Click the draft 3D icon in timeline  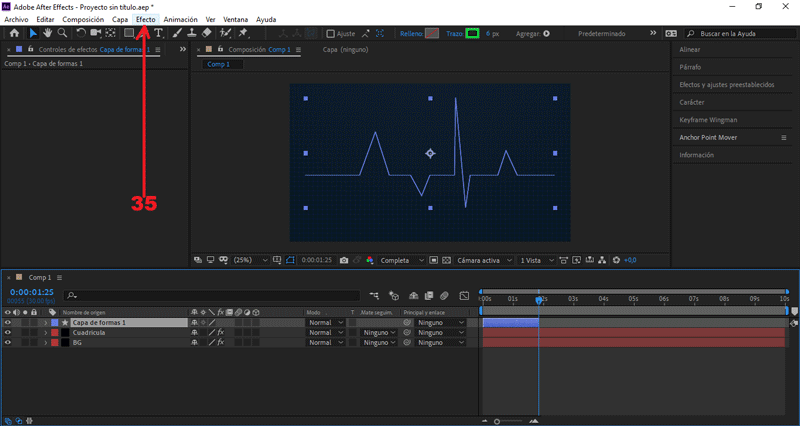(394, 296)
